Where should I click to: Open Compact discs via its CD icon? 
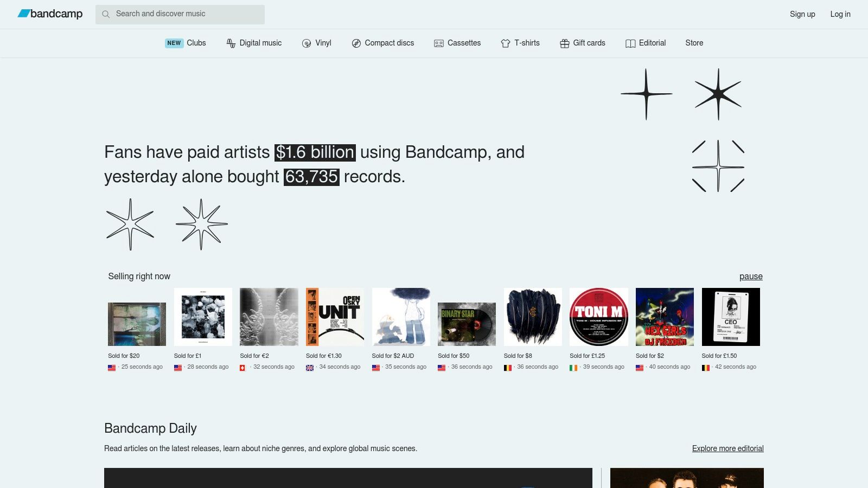pyautogui.click(x=356, y=43)
